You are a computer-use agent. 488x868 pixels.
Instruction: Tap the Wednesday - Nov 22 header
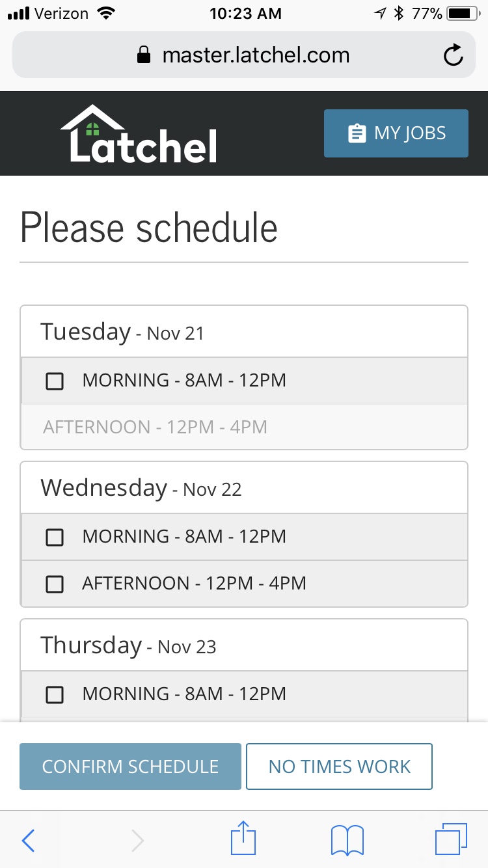[x=141, y=488]
